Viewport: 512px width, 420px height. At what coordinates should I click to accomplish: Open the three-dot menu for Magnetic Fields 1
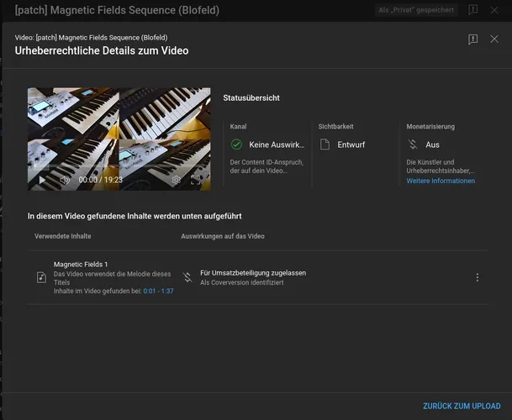478,277
